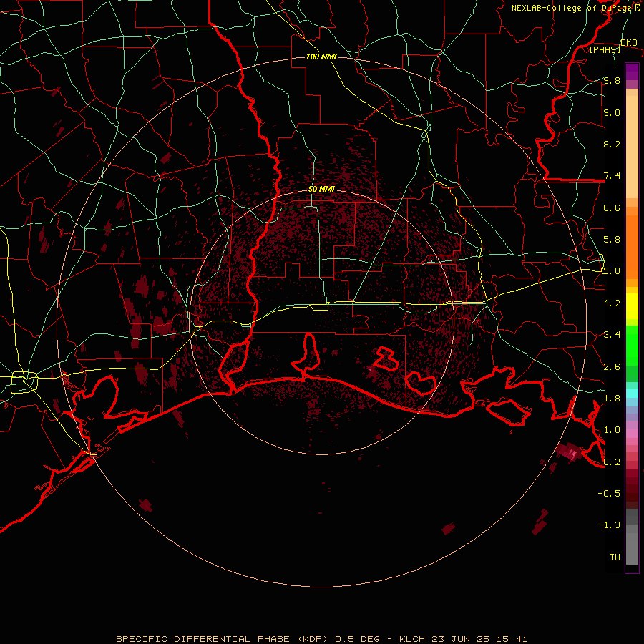Viewport: 644px width, 644px height.
Task: Click the 8.2 value on the color scale
Action: pyautogui.click(x=612, y=144)
